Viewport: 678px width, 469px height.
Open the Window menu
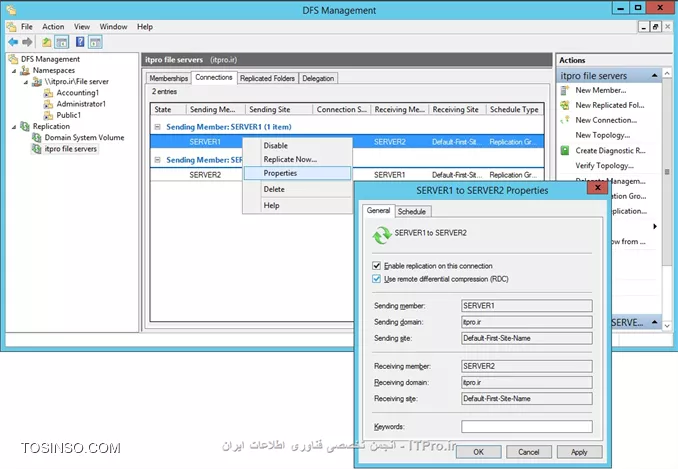tap(113, 26)
